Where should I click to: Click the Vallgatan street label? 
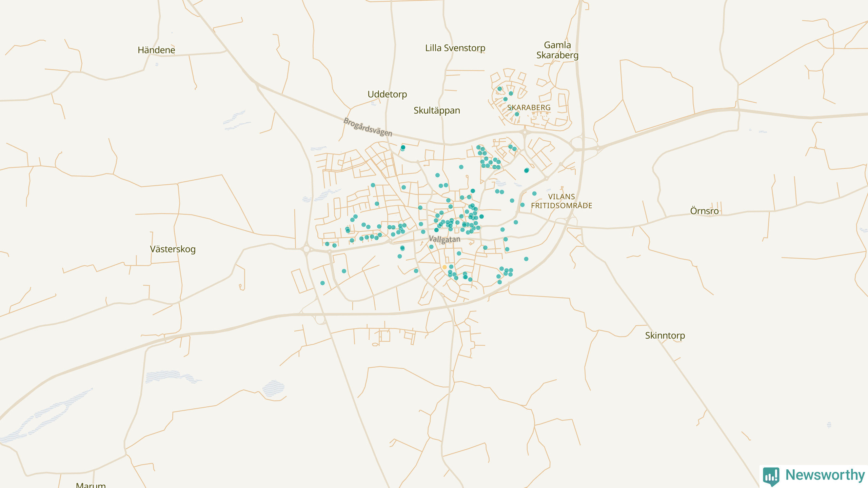coord(445,239)
